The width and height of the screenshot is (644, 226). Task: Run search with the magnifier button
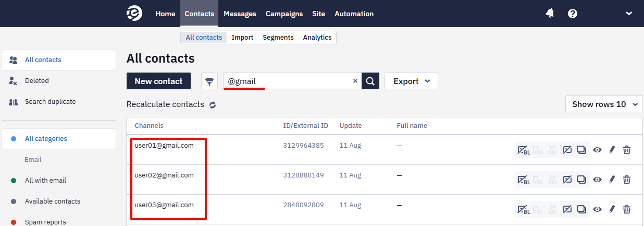pos(370,81)
